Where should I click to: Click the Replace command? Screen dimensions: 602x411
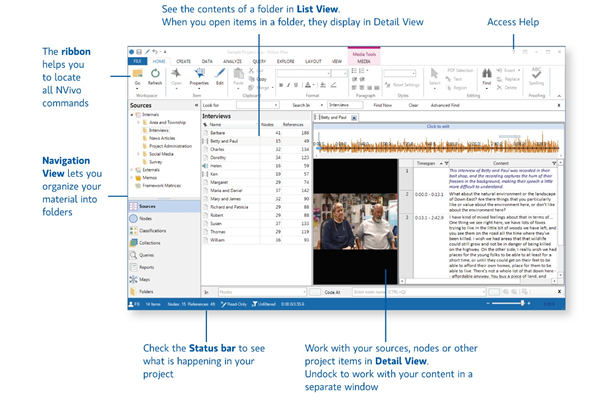[x=508, y=79]
